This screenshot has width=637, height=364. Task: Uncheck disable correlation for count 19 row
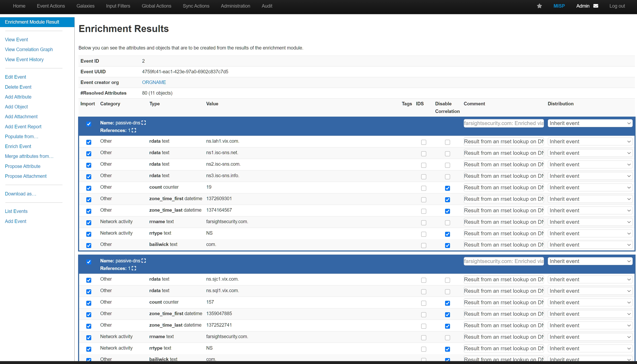pos(447,188)
